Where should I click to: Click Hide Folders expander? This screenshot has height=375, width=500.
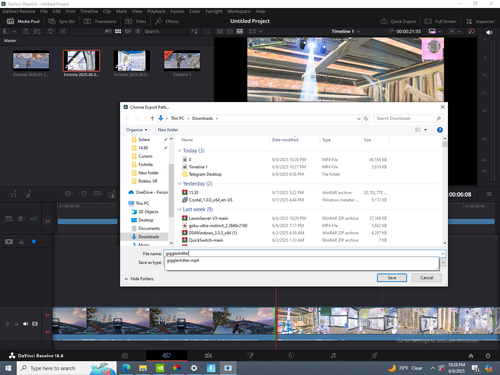click(x=139, y=279)
